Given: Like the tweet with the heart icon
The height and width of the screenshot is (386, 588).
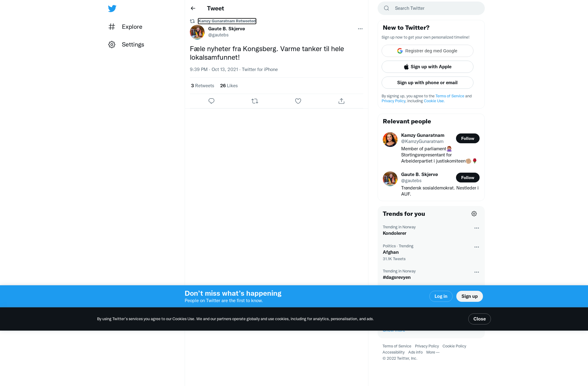Looking at the screenshot, I should tap(298, 101).
